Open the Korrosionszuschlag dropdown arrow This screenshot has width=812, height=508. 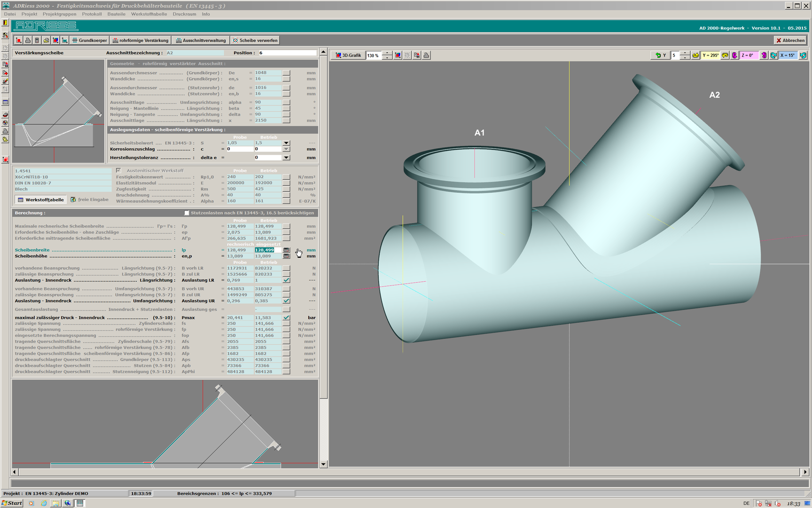click(x=286, y=149)
